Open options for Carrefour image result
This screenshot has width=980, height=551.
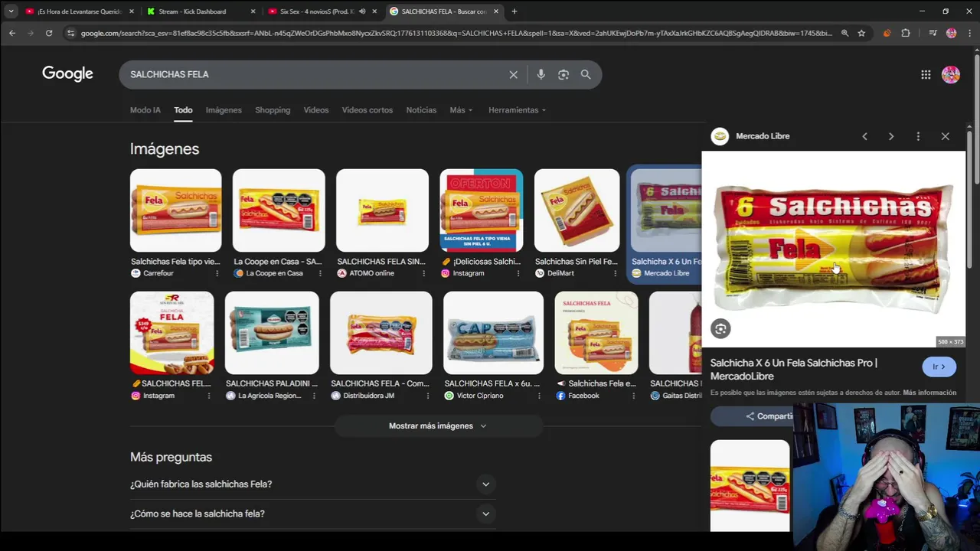217,273
